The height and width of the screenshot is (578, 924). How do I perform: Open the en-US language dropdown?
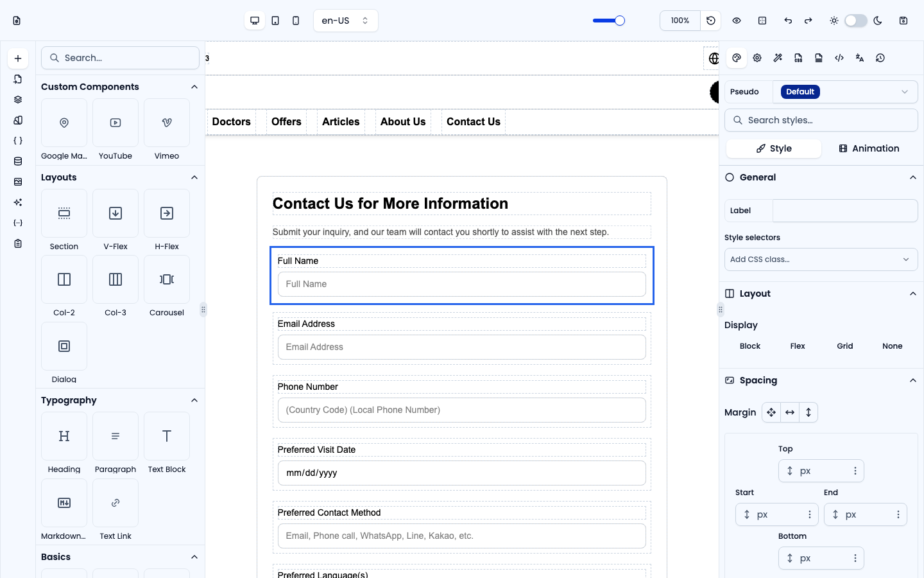[346, 21]
